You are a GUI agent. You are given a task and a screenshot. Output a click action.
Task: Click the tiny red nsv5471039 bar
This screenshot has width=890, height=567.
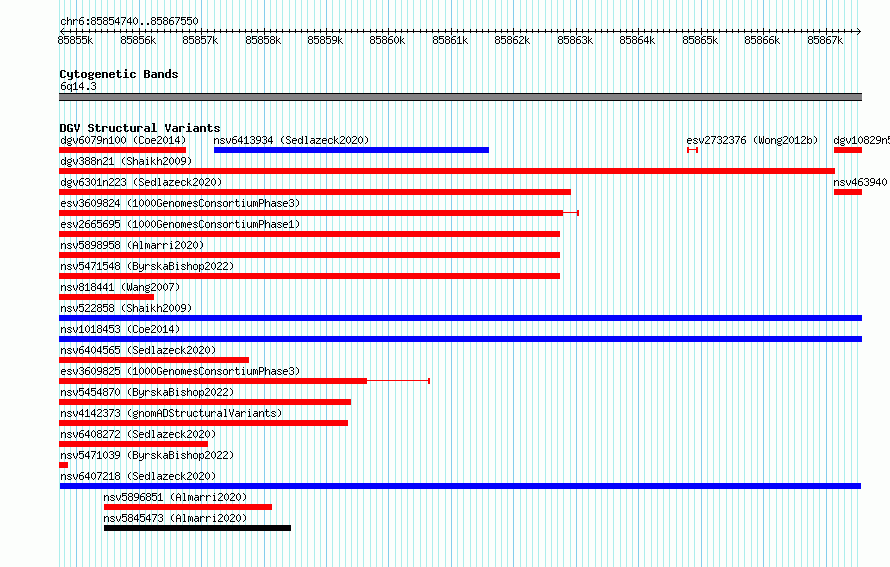tap(64, 465)
